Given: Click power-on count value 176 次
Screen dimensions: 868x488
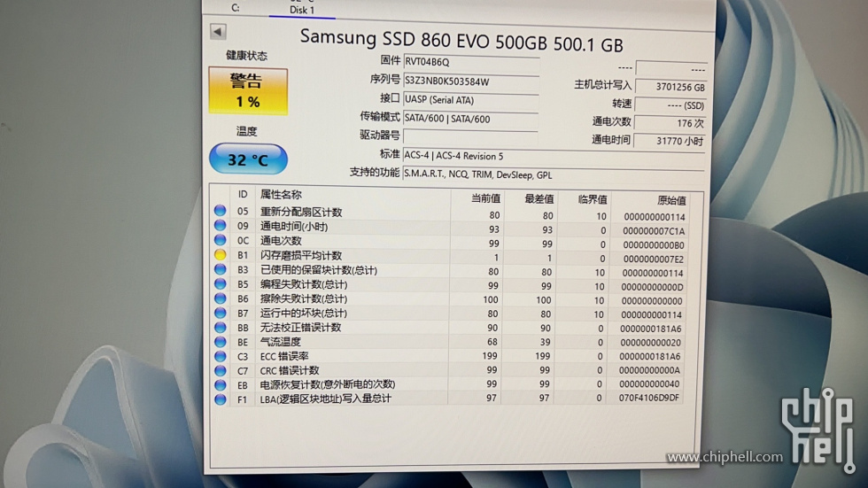Looking at the screenshot, I should click(x=670, y=123).
